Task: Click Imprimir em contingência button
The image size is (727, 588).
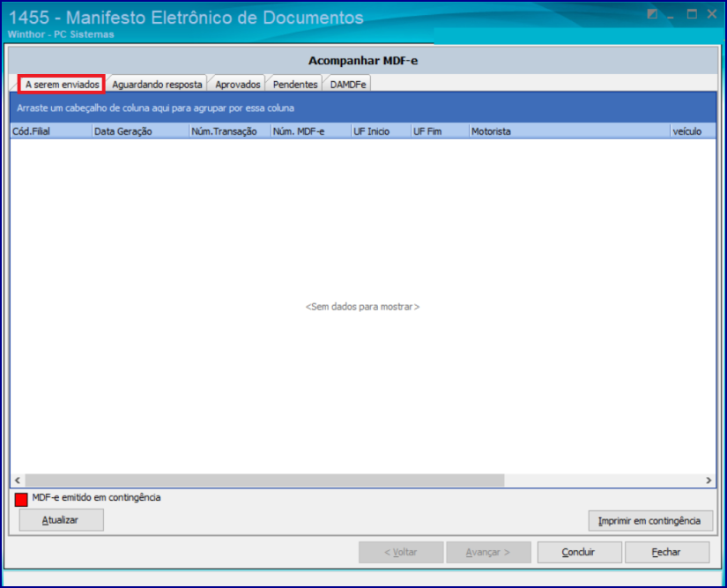Action: [x=650, y=521]
